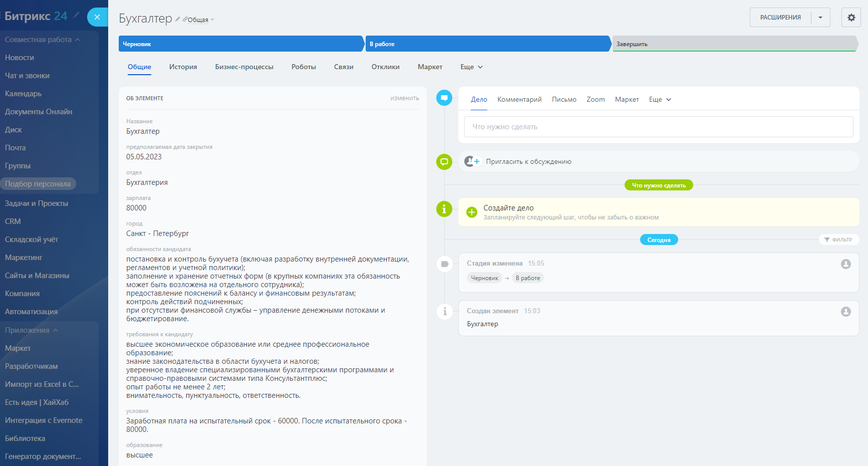Open Библиотека in sidebar
The width and height of the screenshot is (868, 466).
[x=25, y=438]
